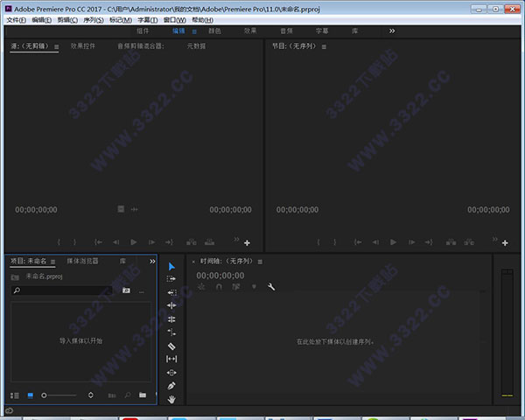Click status bar icon at bottom left
525x420 pixels.
click(x=9, y=411)
